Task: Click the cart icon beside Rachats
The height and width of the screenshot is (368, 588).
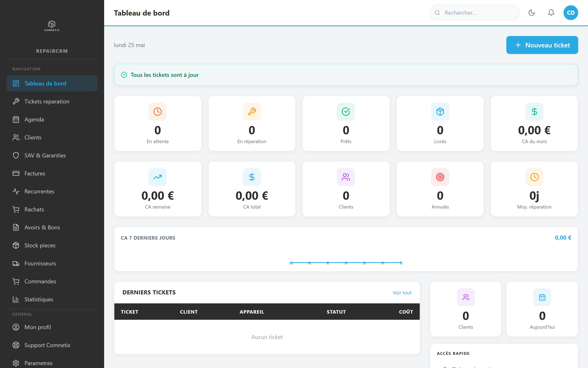Action: click(x=16, y=210)
